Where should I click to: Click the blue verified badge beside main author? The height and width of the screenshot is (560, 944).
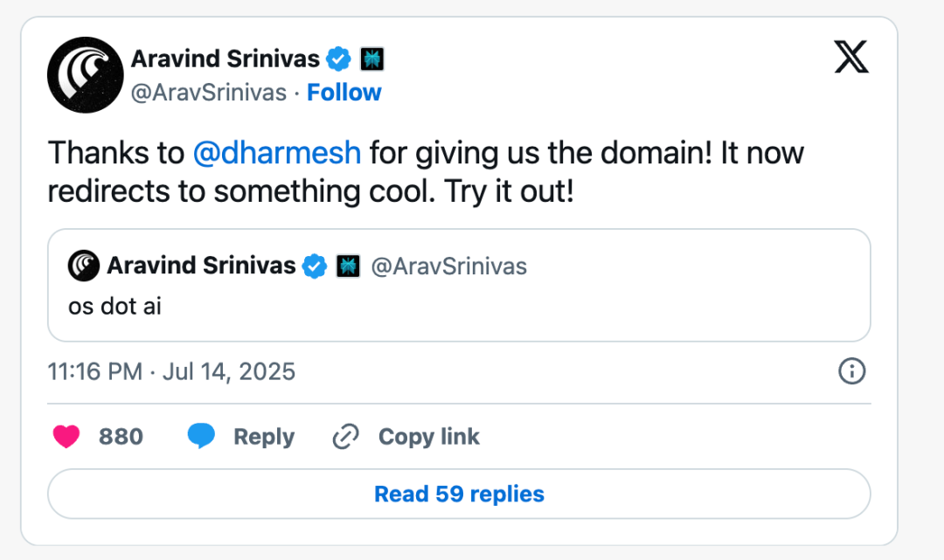point(338,59)
